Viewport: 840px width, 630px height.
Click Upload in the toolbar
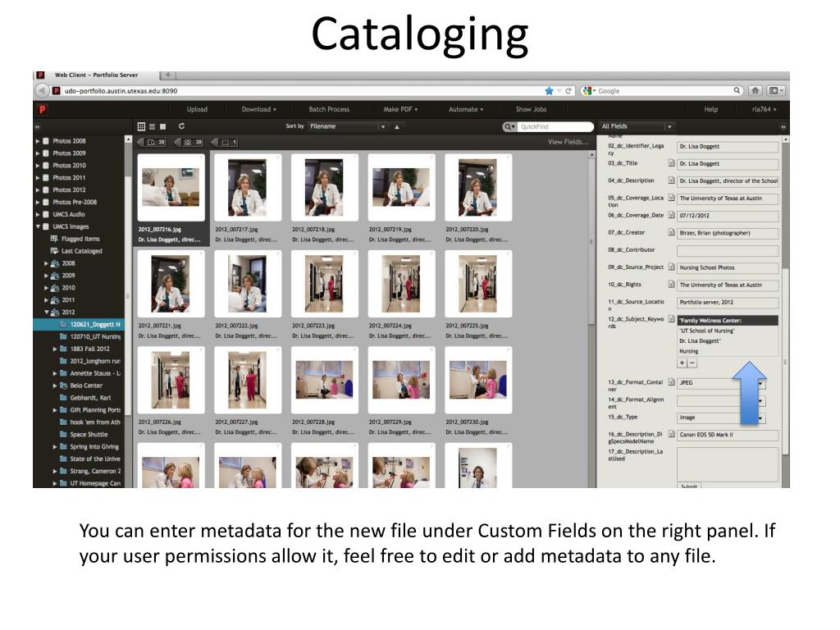(x=197, y=109)
